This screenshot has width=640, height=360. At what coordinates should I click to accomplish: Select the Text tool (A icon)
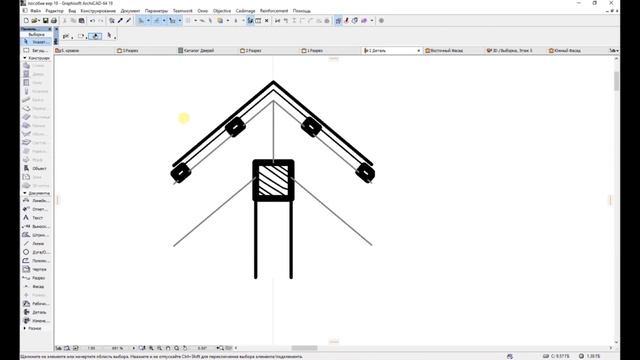[x=36, y=218]
